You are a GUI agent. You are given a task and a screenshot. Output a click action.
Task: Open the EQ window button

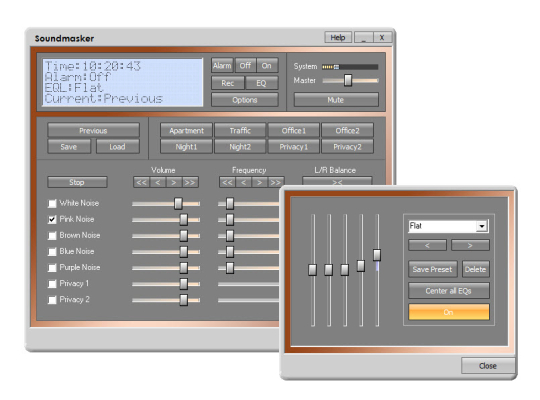click(261, 83)
